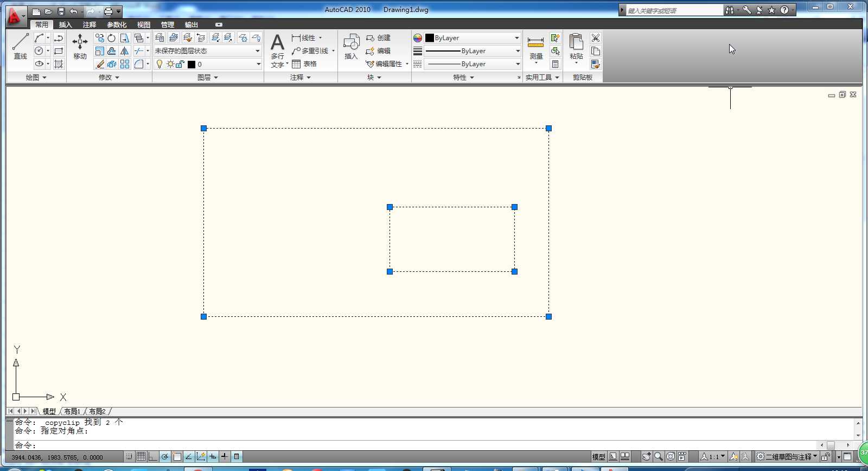
Task: Open Multiline Text (多行文字) tool
Action: 277,50
